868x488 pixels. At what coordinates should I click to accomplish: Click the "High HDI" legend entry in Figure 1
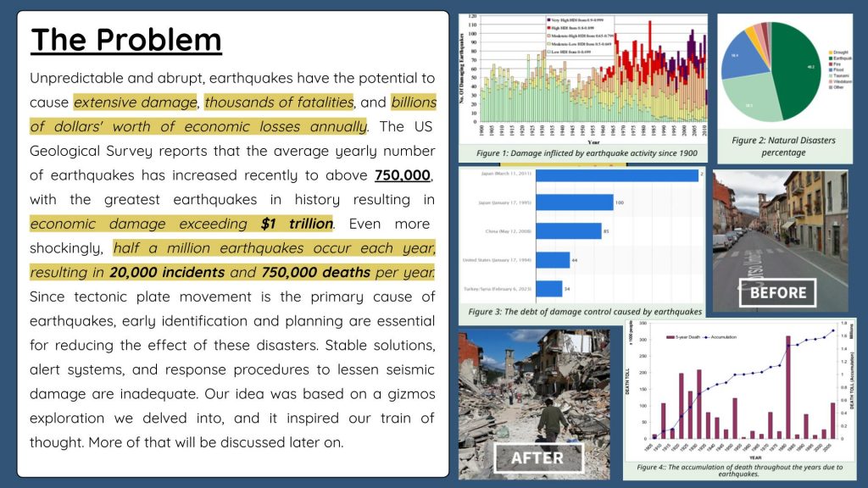(572, 28)
